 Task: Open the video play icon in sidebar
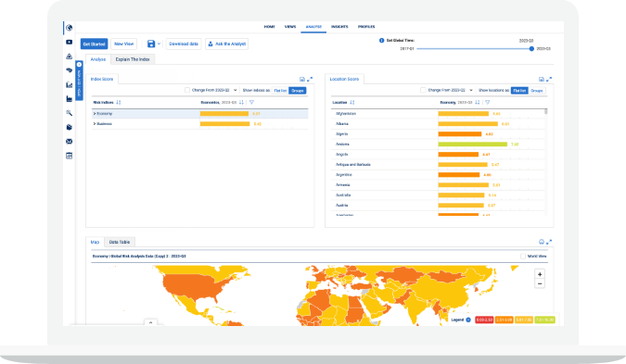[x=69, y=42]
